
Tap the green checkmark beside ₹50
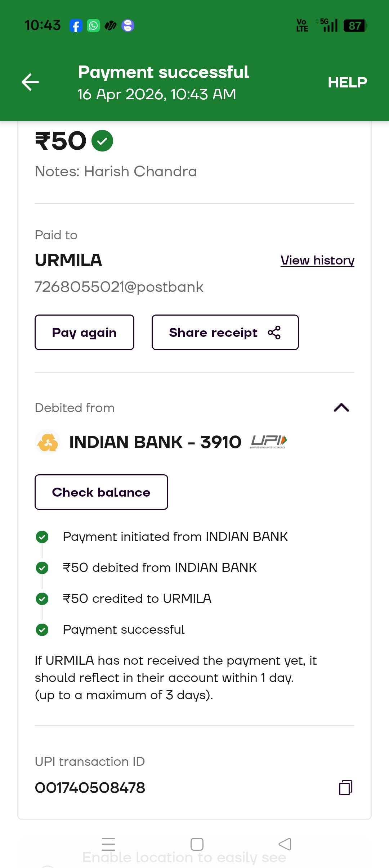tap(102, 141)
